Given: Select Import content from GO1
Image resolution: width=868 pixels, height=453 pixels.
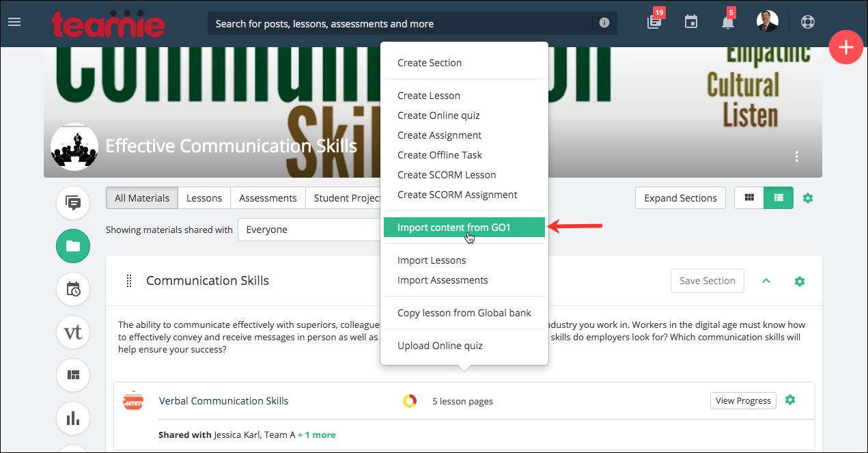Looking at the screenshot, I should (464, 228).
